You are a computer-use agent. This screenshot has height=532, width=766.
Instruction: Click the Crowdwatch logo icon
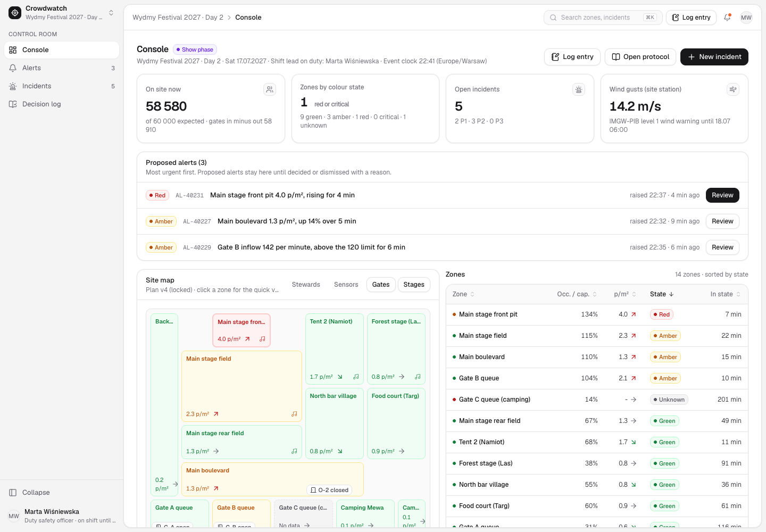pos(15,12)
